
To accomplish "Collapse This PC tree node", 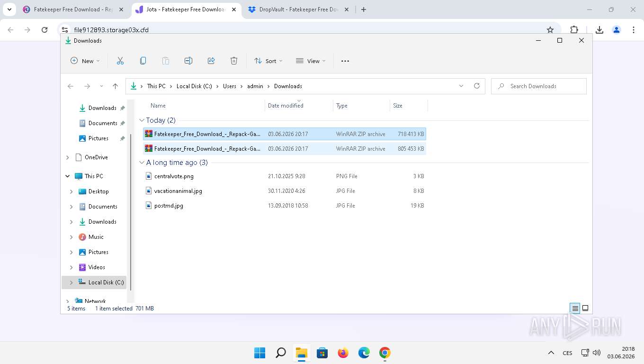I will point(67,176).
